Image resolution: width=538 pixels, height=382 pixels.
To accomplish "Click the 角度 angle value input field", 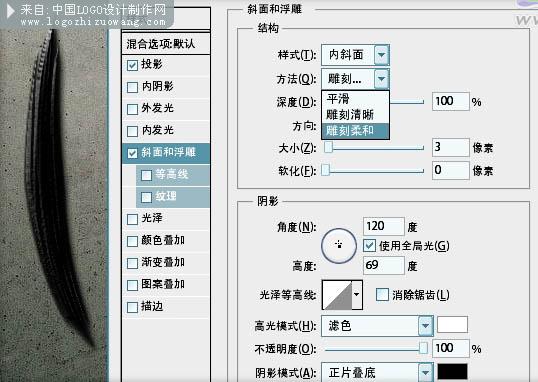I will point(384,226).
